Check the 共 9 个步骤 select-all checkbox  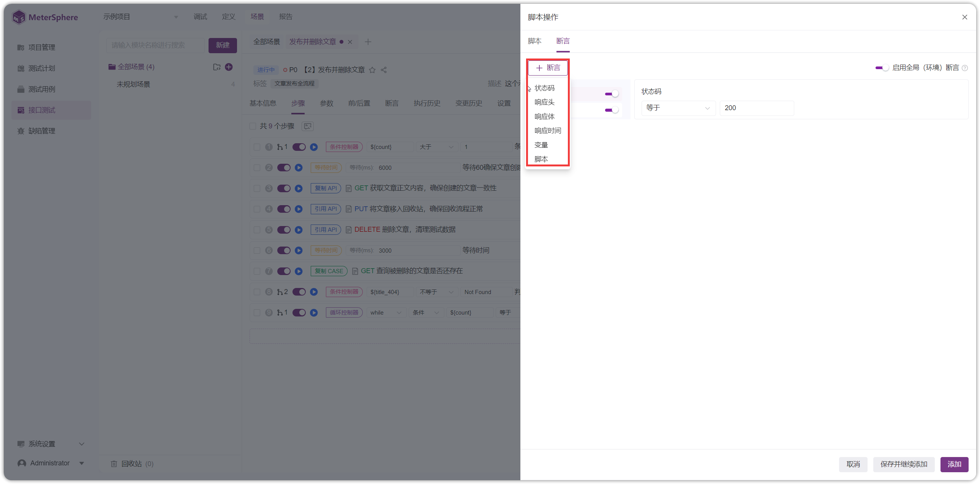[x=253, y=126]
